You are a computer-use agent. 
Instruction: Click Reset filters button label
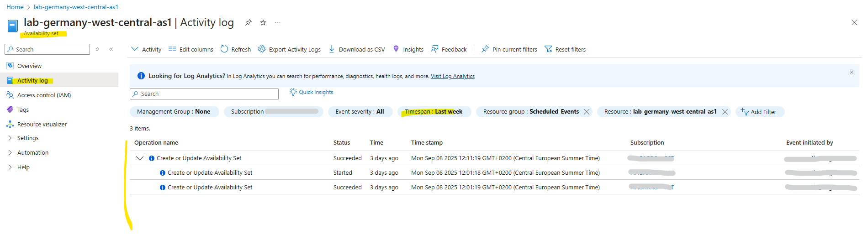pyautogui.click(x=571, y=49)
